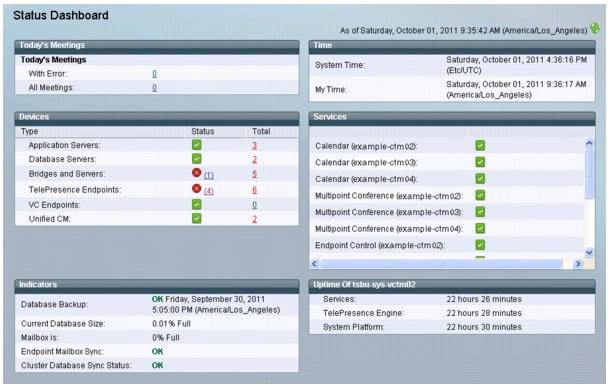Click VC Endpoints green status icon
This screenshot has width=610, height=388.
(x=196, y=204)
